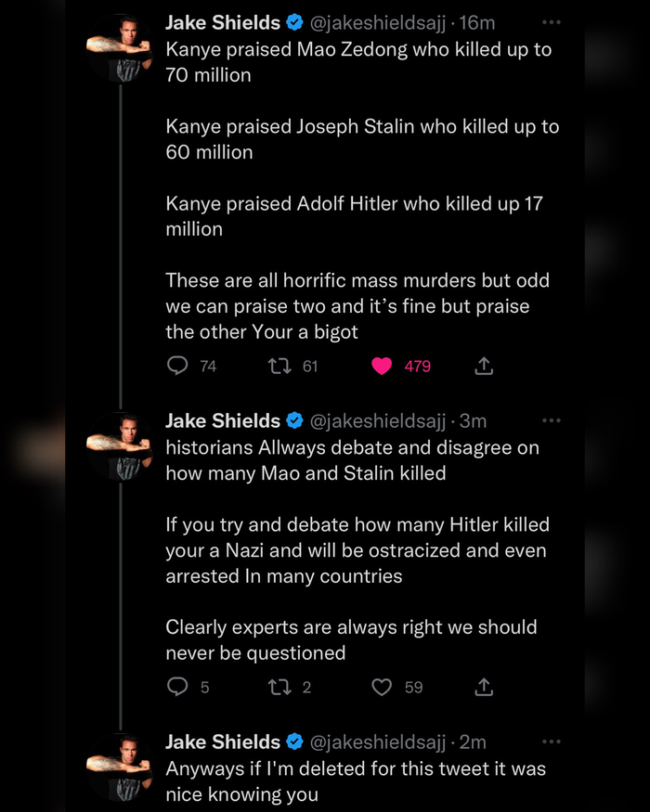Image resolution: width=650 pixels, height=812 pixels.
Task: Open the 2m timestamp link
Action: [x=473, y=742]
